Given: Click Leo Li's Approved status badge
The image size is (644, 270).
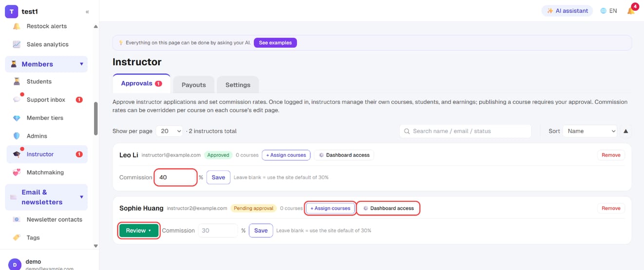Looking at the screenshot, I should pyautogui.click(x=218, y=155).
